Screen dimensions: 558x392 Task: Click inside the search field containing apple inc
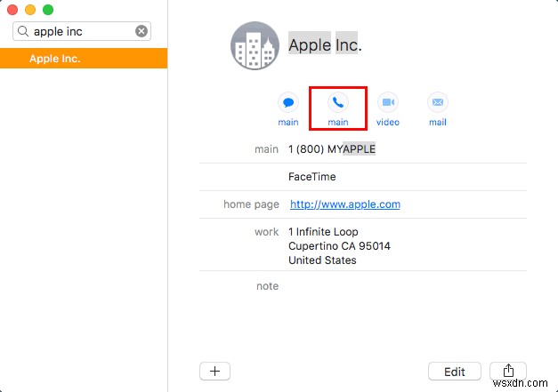click(x=82, y=31)
